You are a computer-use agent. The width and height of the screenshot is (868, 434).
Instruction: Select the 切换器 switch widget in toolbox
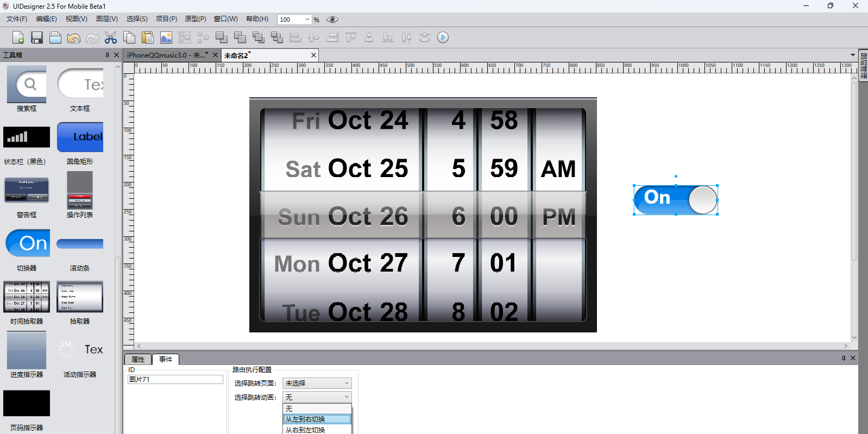pyautogui.click(x=27, y=244)
